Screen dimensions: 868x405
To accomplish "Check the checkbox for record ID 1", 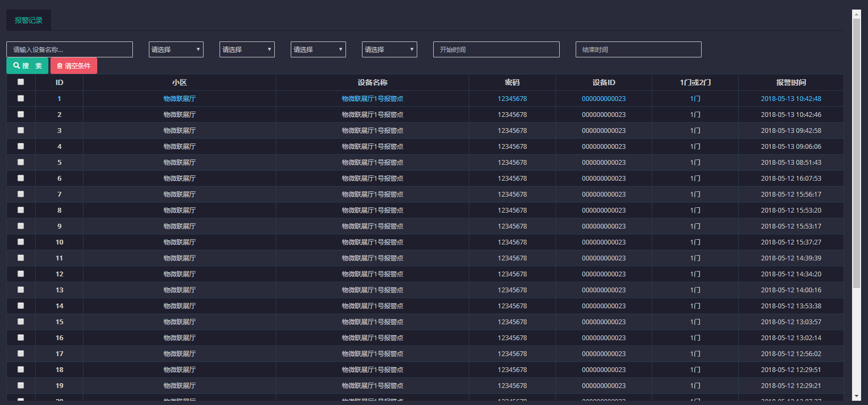I will [x=21, y=98].
